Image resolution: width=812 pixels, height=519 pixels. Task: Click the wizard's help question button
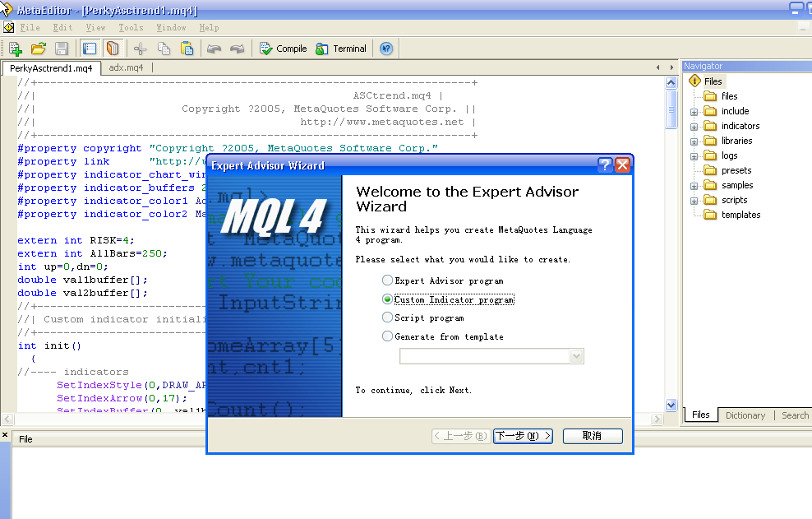click(x=605, y=165)
